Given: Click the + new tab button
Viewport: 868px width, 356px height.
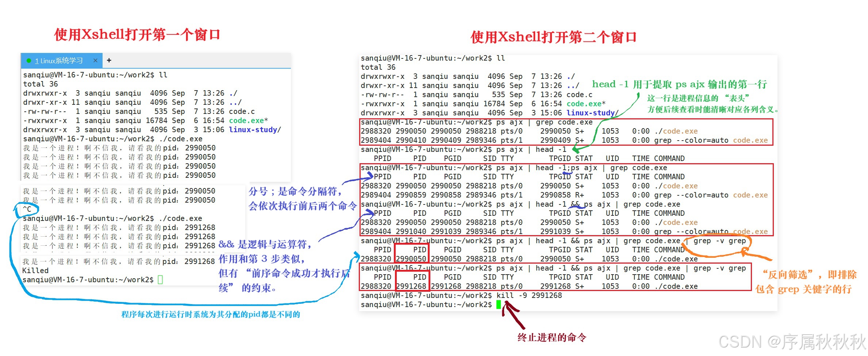Looking at the screenshot, I should coord(108,60).
